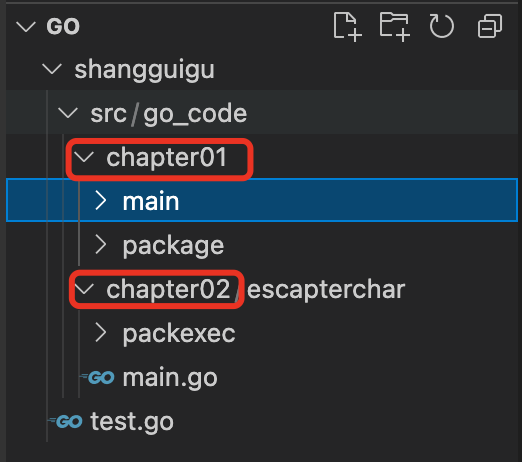Collapse the src/go_code folder chevron
Viewport: 522px width, 462px height.
pyautogui.click(x=68, y=113)
